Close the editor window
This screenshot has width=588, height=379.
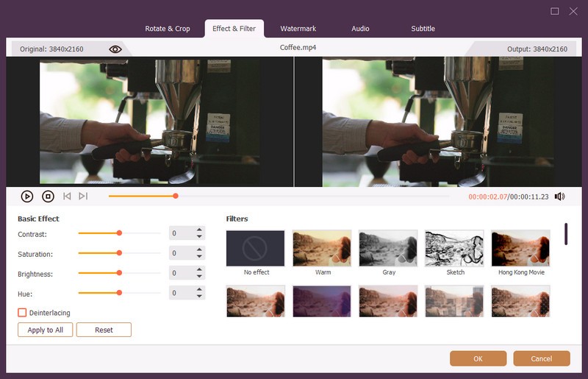(x=573, y=11)
